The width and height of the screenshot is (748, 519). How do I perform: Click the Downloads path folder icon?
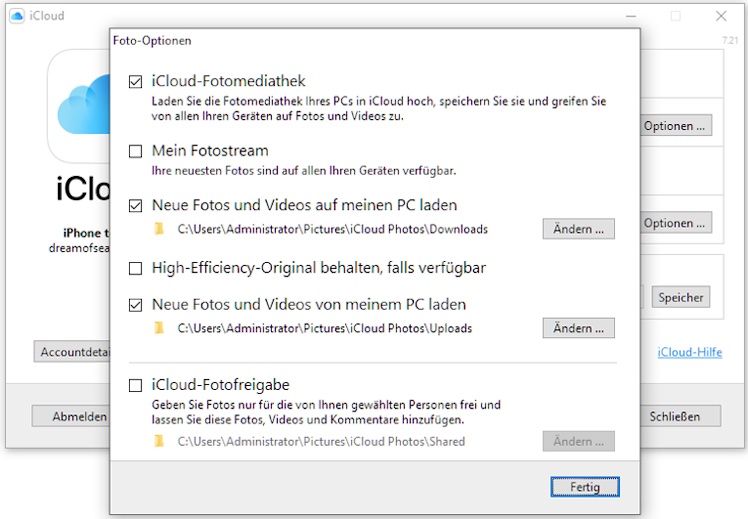[x=158, y=229]
